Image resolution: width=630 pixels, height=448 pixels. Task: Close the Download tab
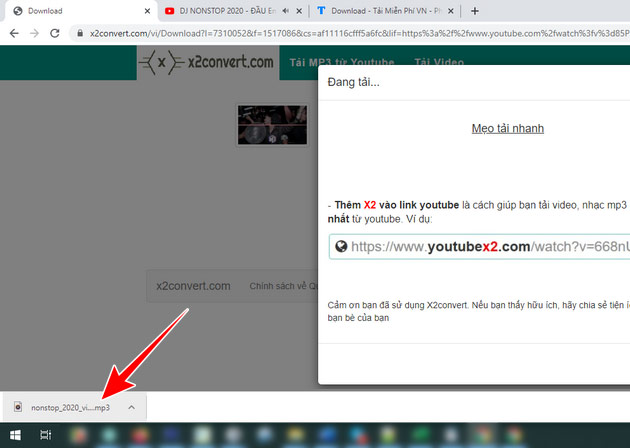point(147,11)
